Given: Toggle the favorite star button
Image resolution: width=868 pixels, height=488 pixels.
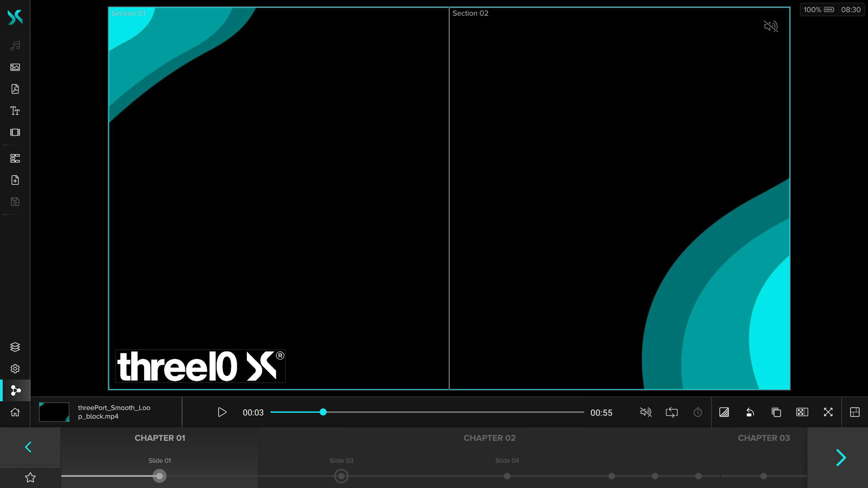Looking at the screenshot, I should tap(30, 478).
